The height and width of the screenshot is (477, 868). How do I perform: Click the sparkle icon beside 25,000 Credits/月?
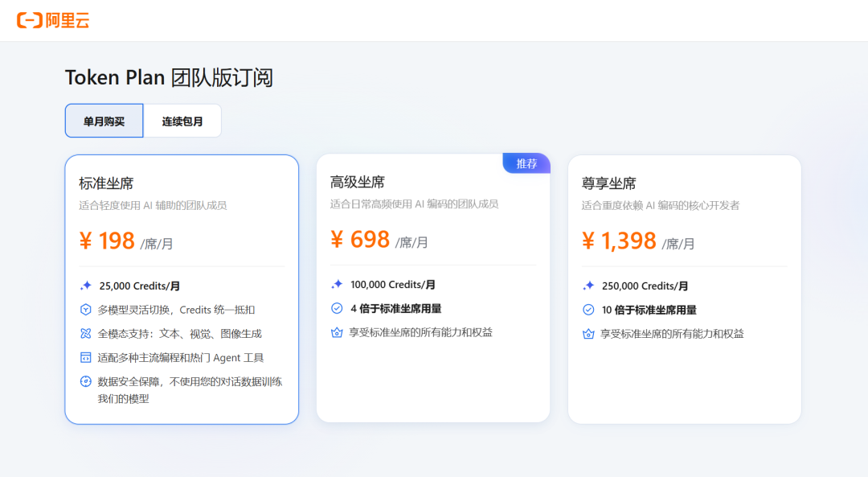pos(86,284)
